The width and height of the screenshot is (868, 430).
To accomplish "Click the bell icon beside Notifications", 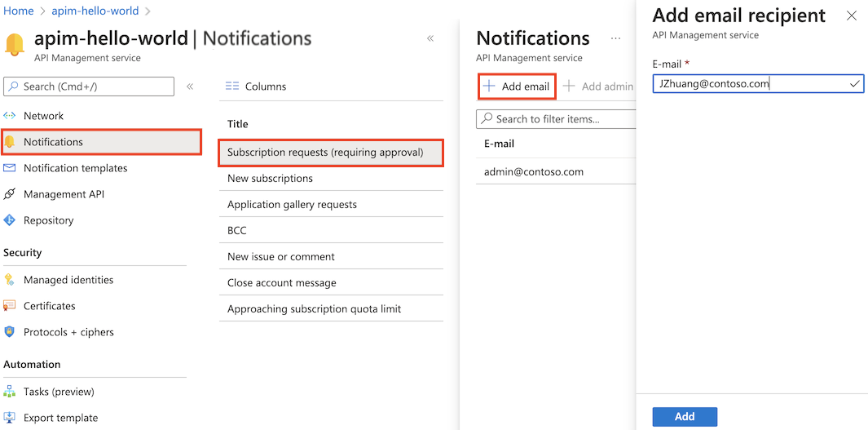I will point(10,142).
